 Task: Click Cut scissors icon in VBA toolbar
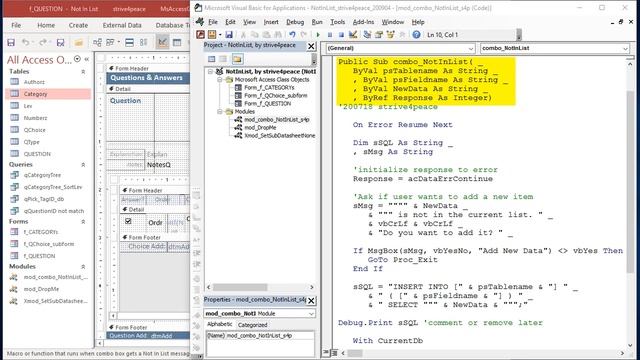243,35
